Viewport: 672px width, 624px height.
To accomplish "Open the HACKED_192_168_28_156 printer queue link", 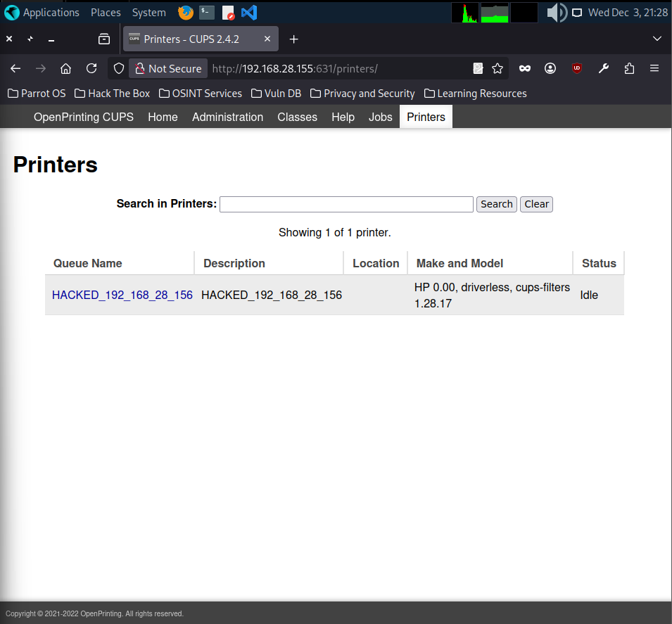I will pyautogui.click(x=122, y=295).
